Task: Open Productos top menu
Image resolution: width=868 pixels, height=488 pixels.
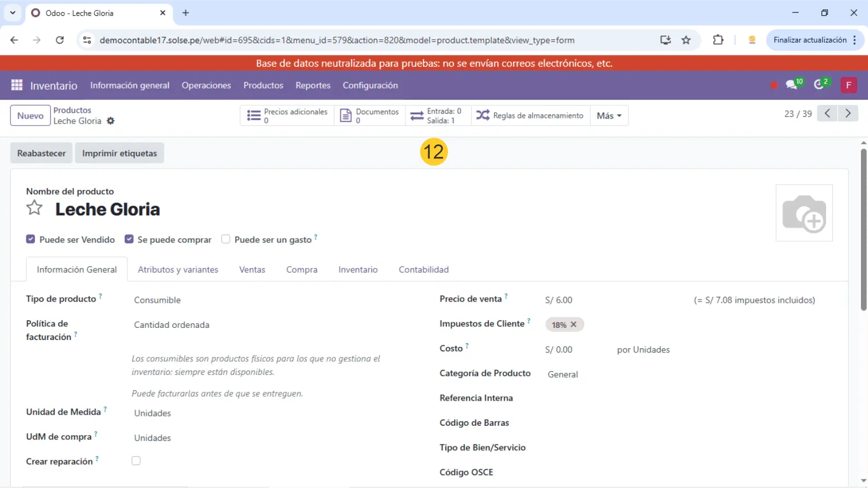Action: [x=263, y=85]
